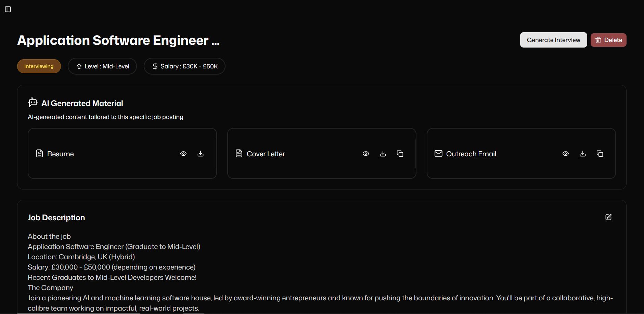The image size is (644, 314).
Task: Preview the Cover Letter
Action: pos(366,154)
